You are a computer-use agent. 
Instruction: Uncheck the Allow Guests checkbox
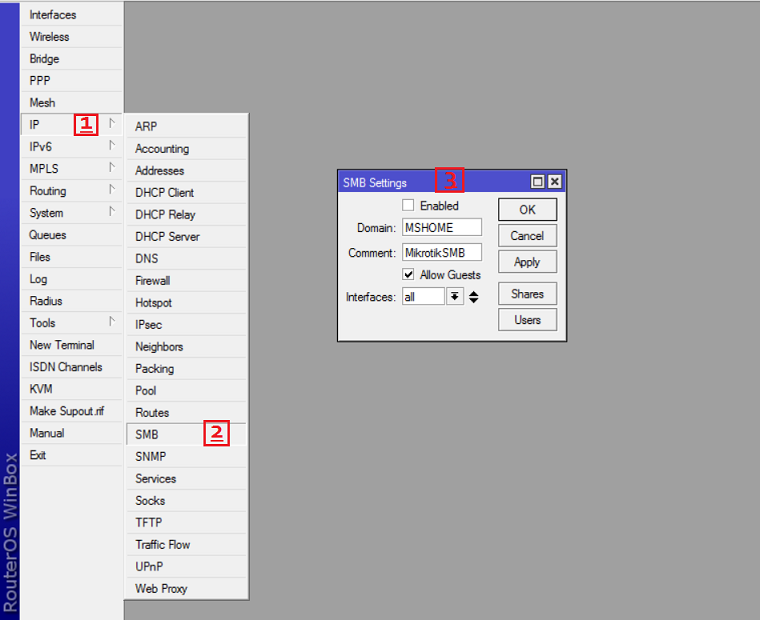coord(408,275)
